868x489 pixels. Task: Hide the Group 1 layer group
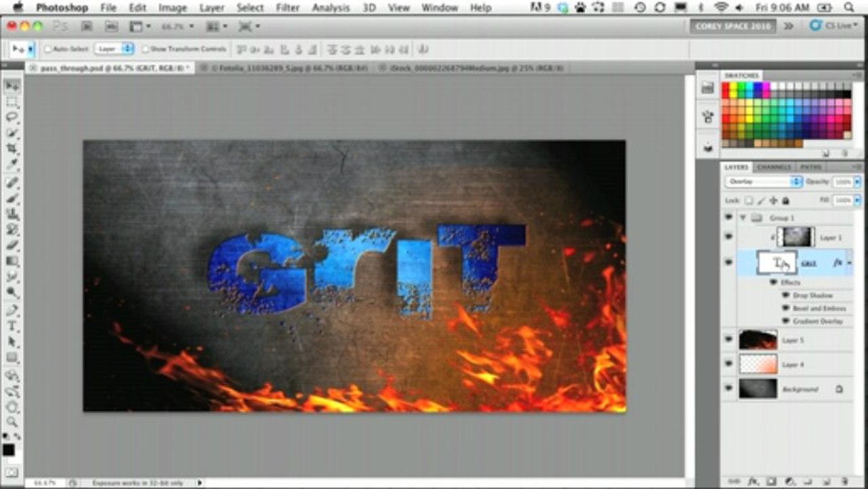728,217
